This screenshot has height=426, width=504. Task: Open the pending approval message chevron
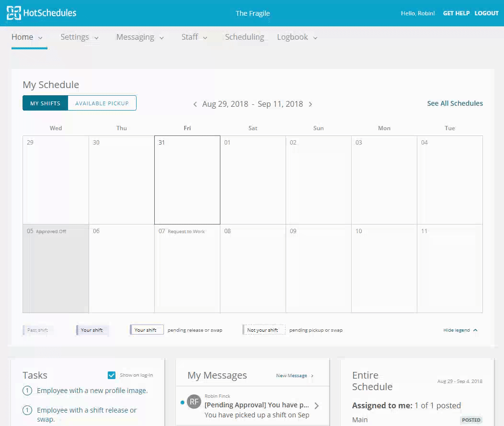[316, 405]
